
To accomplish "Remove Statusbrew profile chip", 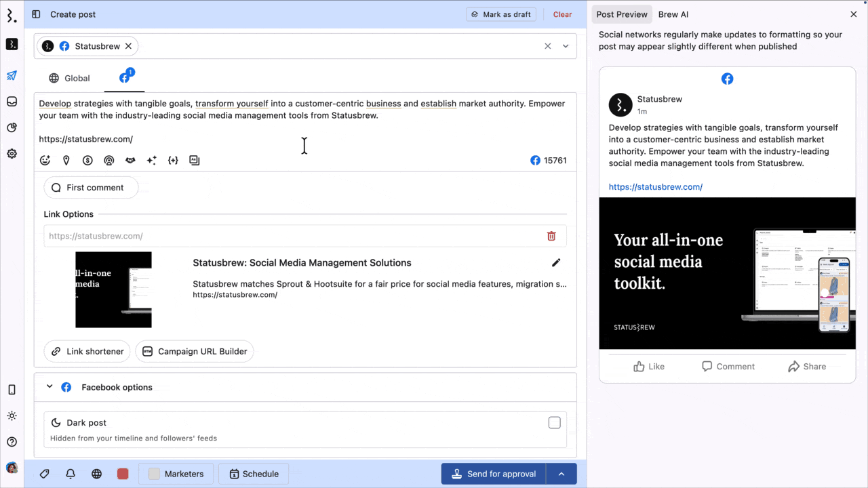I will click(128, 46).
